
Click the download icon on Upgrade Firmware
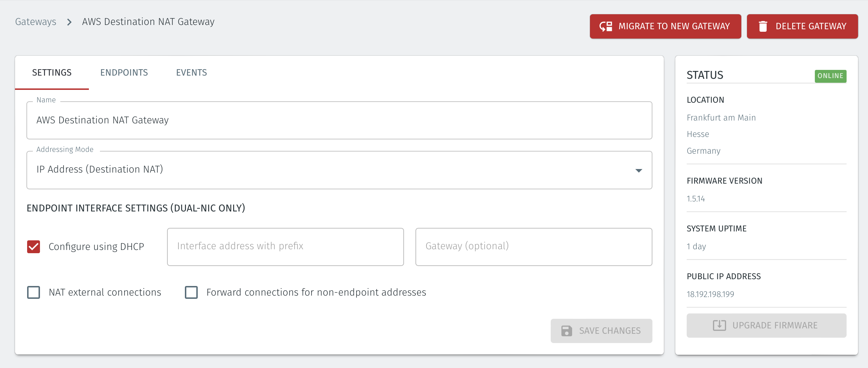(720, 325)
